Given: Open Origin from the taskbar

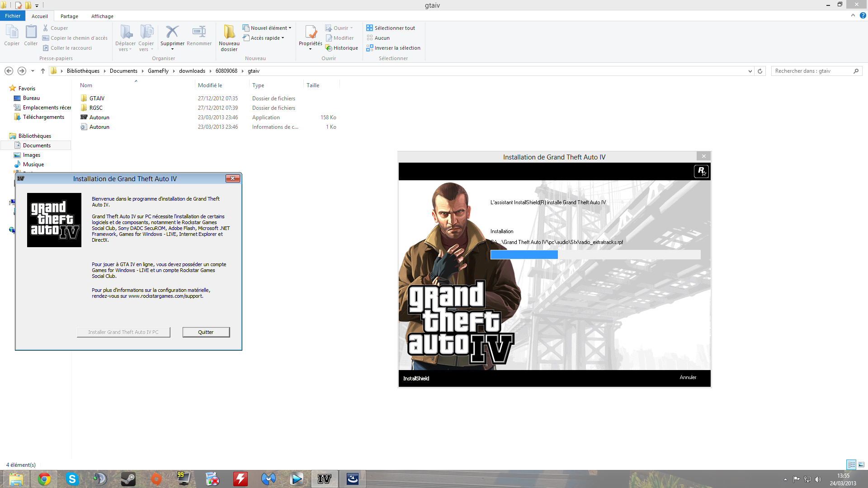Looking at the screenshot, I should pyautogui.click(x=156, y=479).
